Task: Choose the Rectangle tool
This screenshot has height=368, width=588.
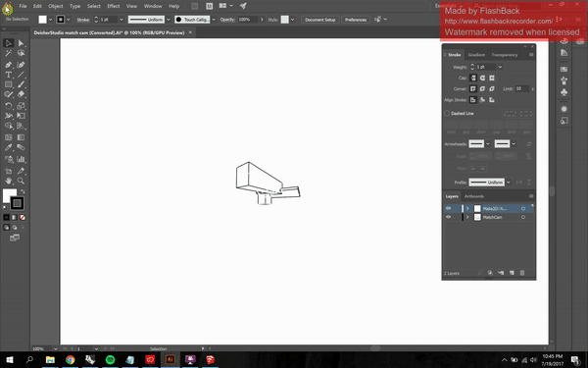Action: tap(8, 84)
